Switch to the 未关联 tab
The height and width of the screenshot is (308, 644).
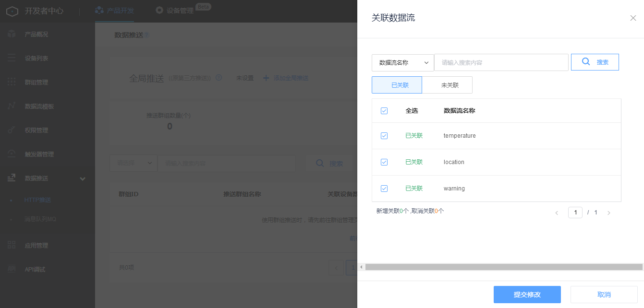[x=447, y=85]
